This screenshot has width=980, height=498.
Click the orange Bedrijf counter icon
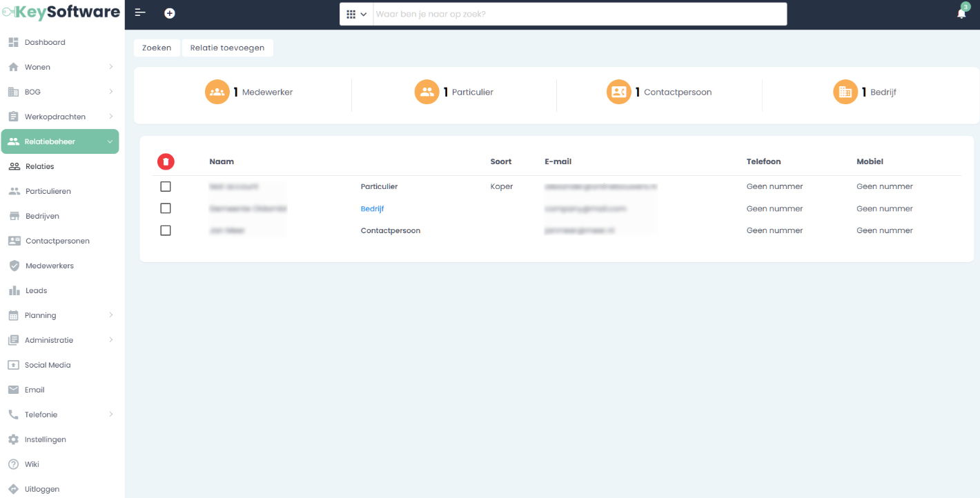[845, 92]
